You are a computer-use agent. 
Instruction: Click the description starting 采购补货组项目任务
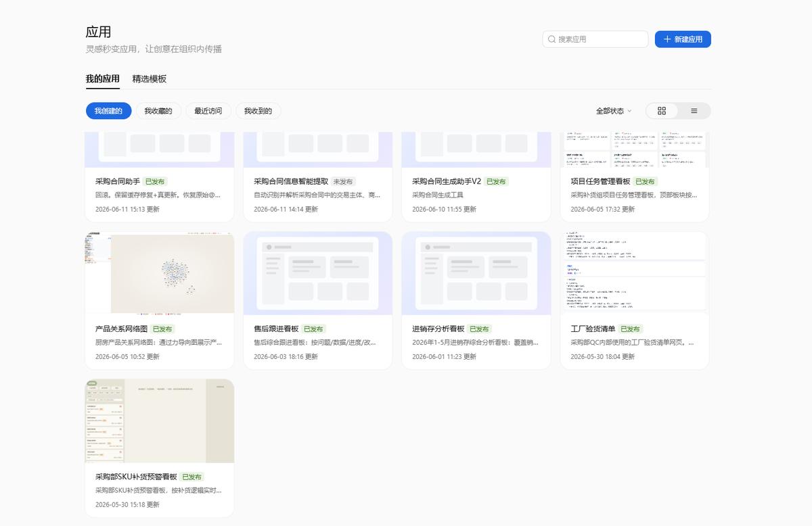pyautogui.click(x=633, y=195)
